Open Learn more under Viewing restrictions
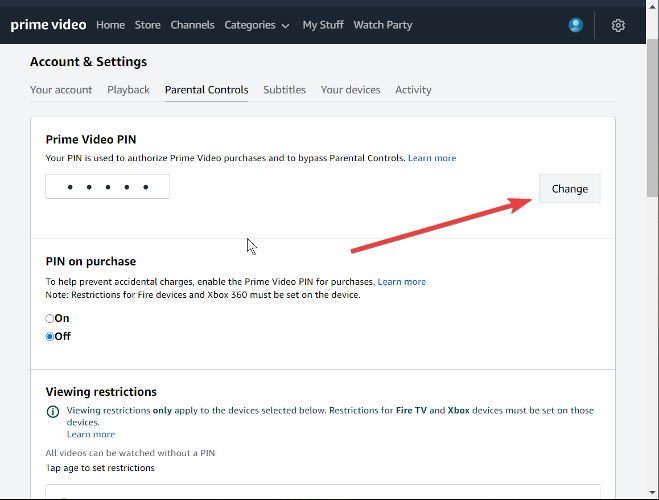Viewport: 659px width, 500px height. click(x=91, y=434)
